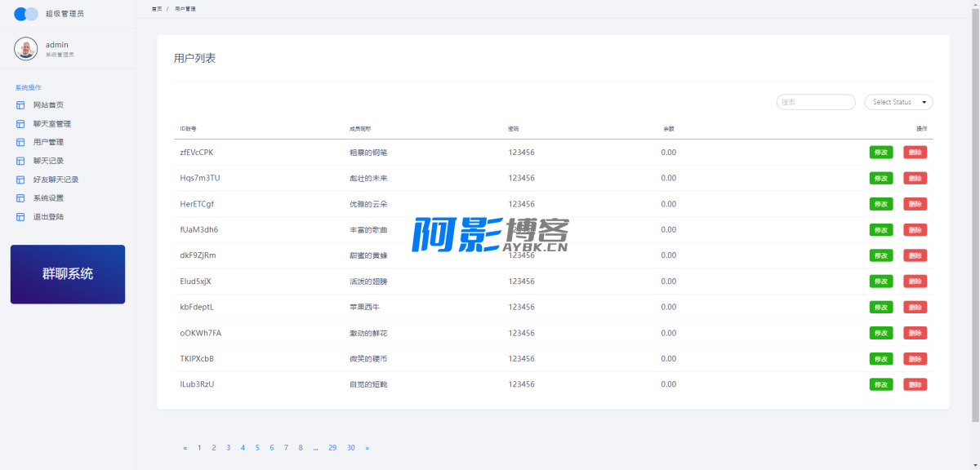The width and height of the screenshot is (980, 470).
Task: Click 修改 for user oOKWh7FA
Action: pos(881,333)
